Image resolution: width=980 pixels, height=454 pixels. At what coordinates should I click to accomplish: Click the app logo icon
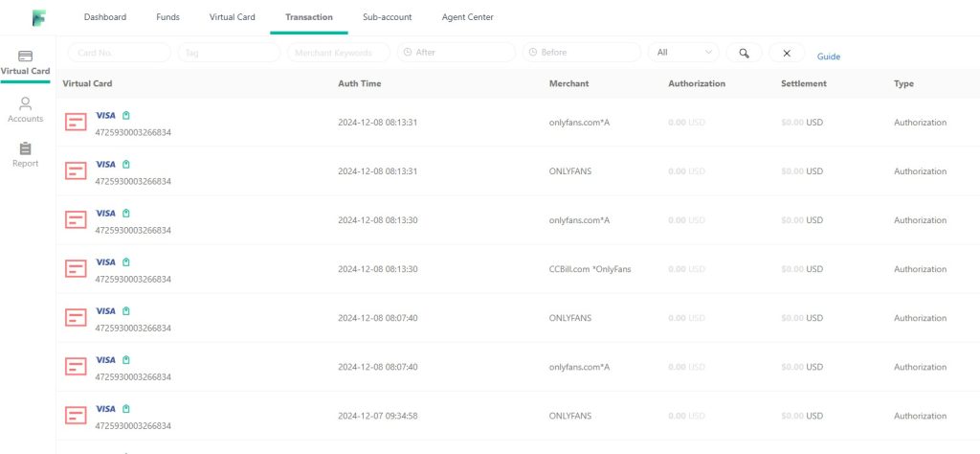39,18
